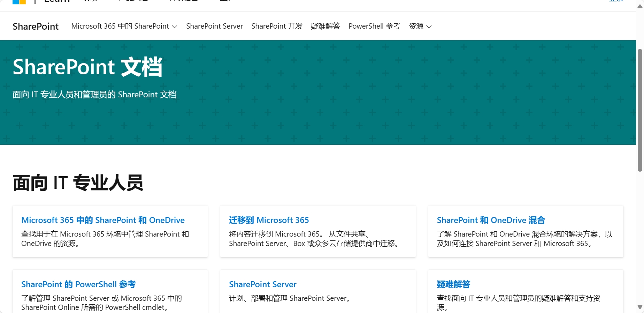Click the scrollbar down arrow

640,307
